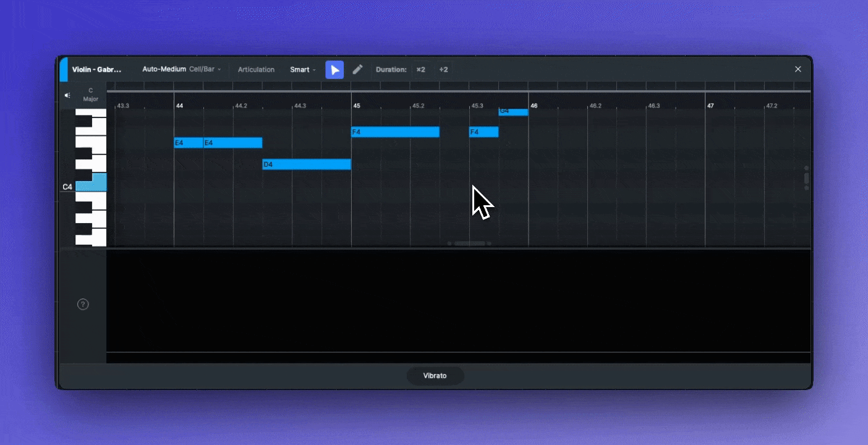Open the help question mark icon
This screenshot has width=868, height=445.
[x=83, y=304]
